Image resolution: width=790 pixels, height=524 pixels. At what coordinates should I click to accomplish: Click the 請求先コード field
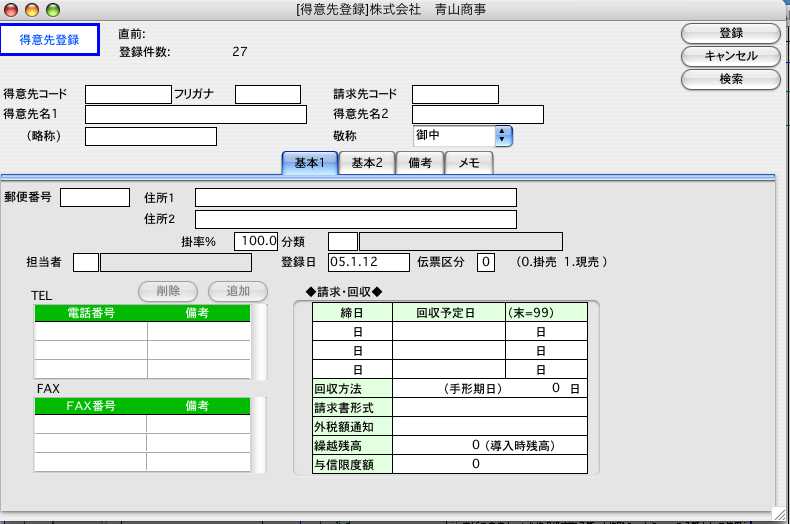point(455,95)
